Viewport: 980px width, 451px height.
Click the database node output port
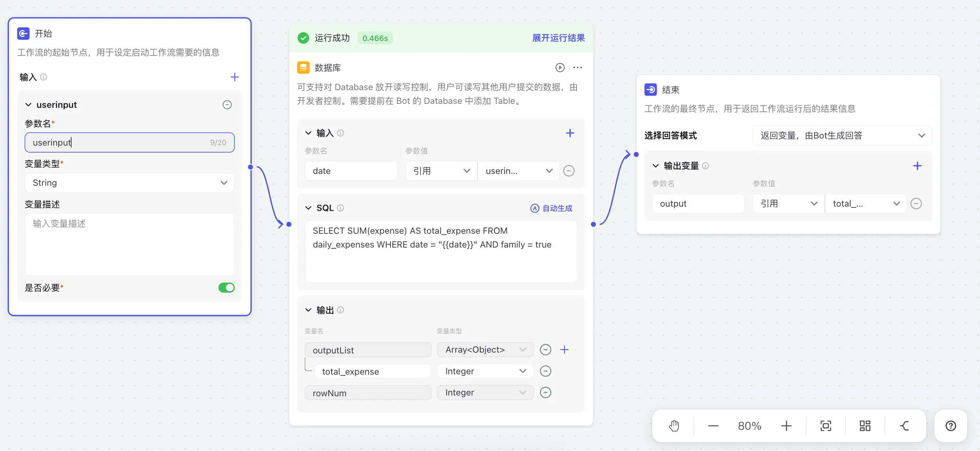[x=593, y=224]
